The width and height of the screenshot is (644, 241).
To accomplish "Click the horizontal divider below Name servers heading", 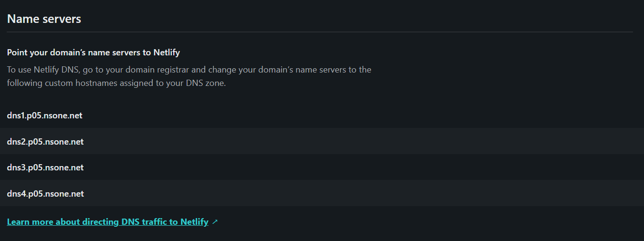I will click(x=320, y=32).
